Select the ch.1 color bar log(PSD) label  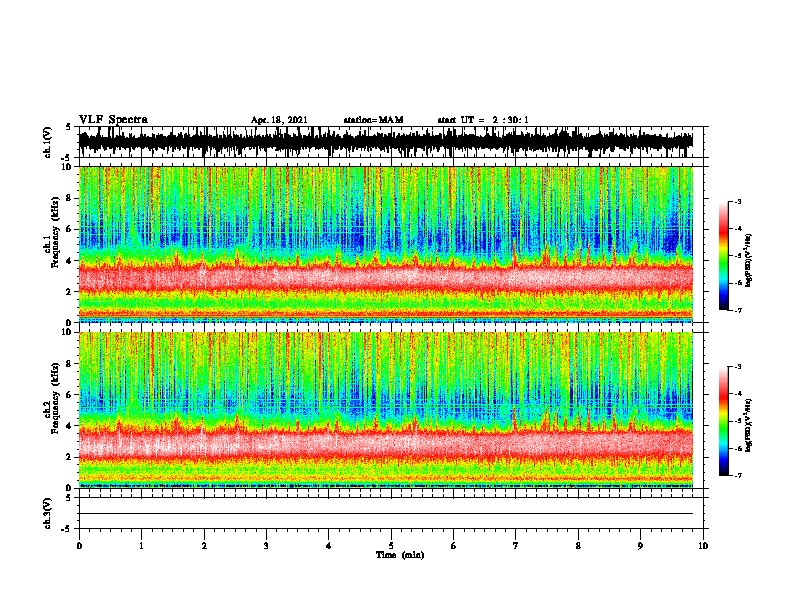pos(749,260)
